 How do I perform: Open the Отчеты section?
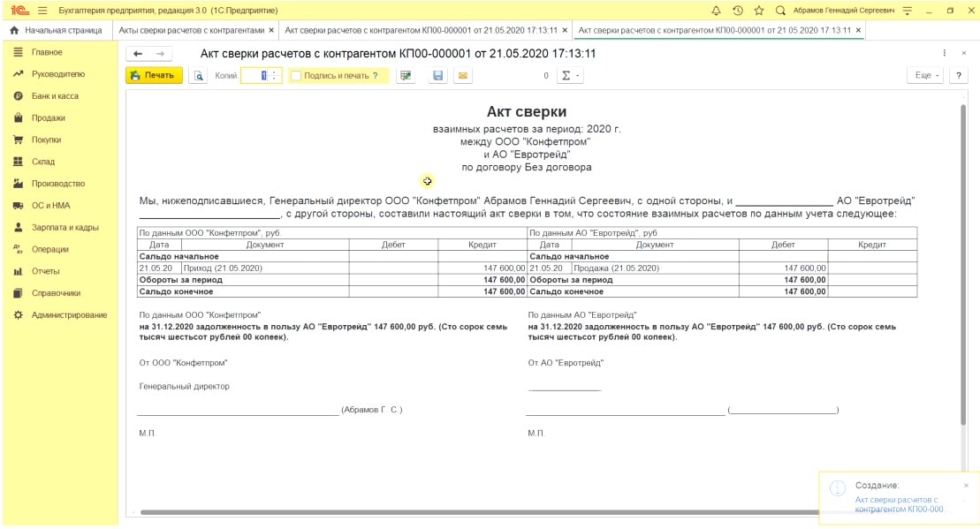coord(46,271)
